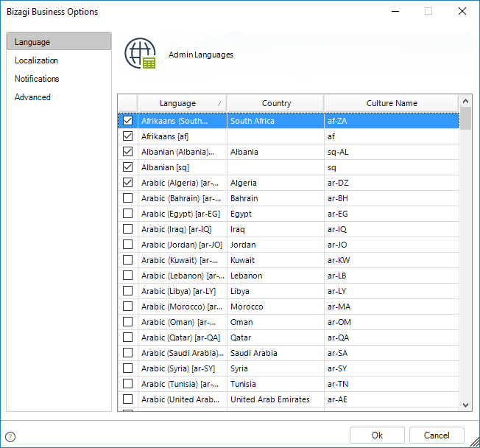Check the Arabic (Morocco) checkbox
Viewport: 480px width, 448px height.
[x=127, y=306]
